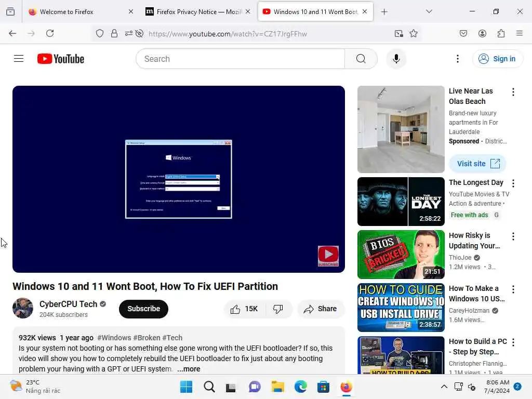Follow the #Tech hashtag link

tap(172, 338)
